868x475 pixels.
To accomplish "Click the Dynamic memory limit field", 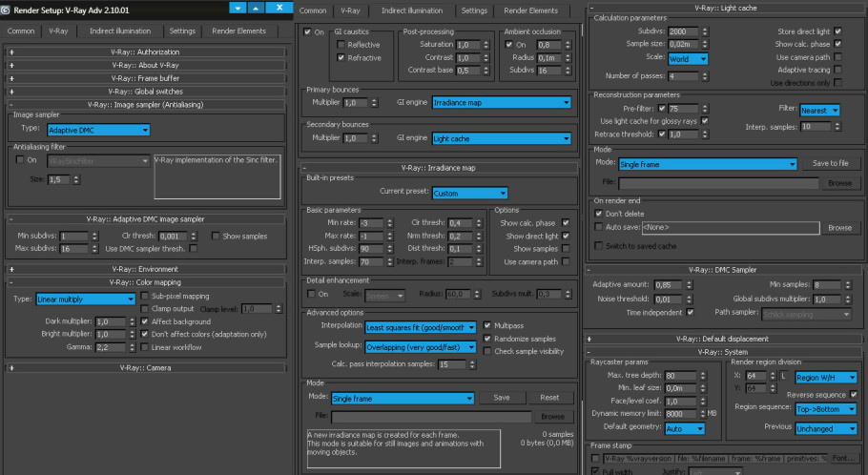I will coord(681,414).
